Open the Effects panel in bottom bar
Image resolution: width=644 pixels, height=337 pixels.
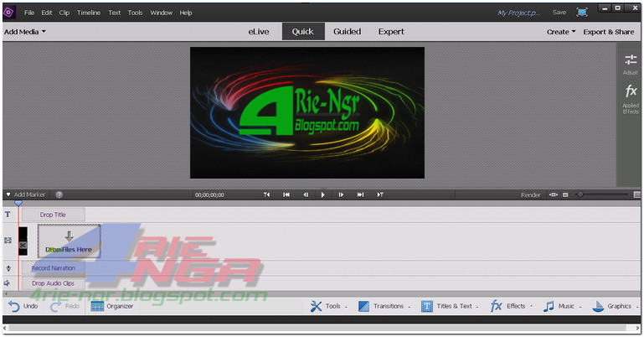507,306
